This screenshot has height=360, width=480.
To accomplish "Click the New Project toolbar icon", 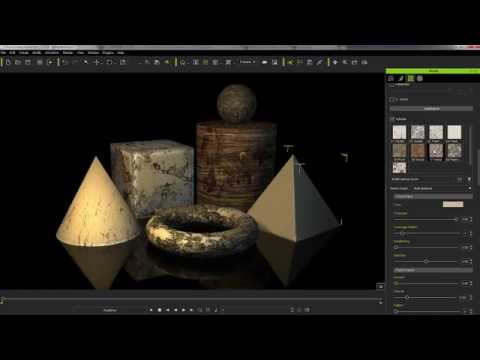I will pyautogui.click(x=9, y=62).
